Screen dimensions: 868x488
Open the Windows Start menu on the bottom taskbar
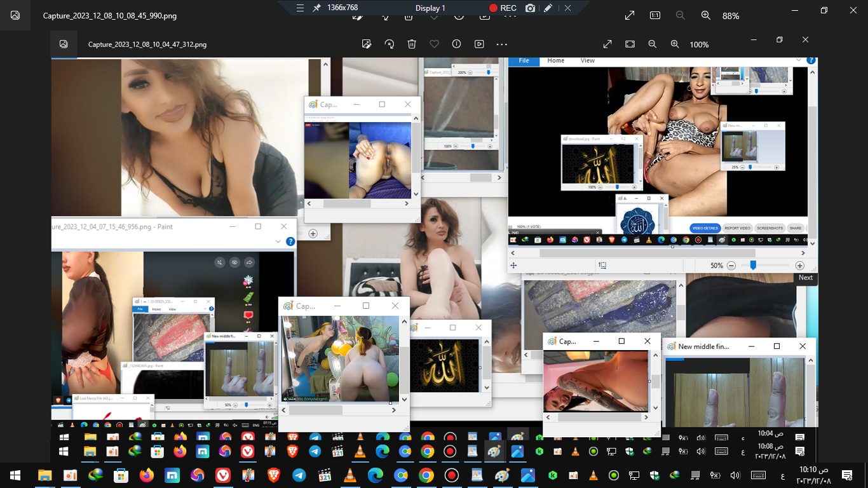tap(15, 475)
